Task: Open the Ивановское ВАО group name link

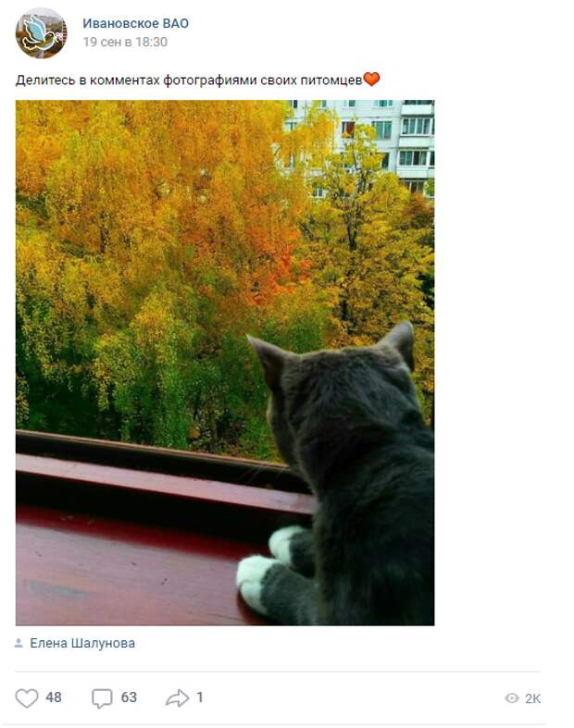Action: [x=136, y=23]
